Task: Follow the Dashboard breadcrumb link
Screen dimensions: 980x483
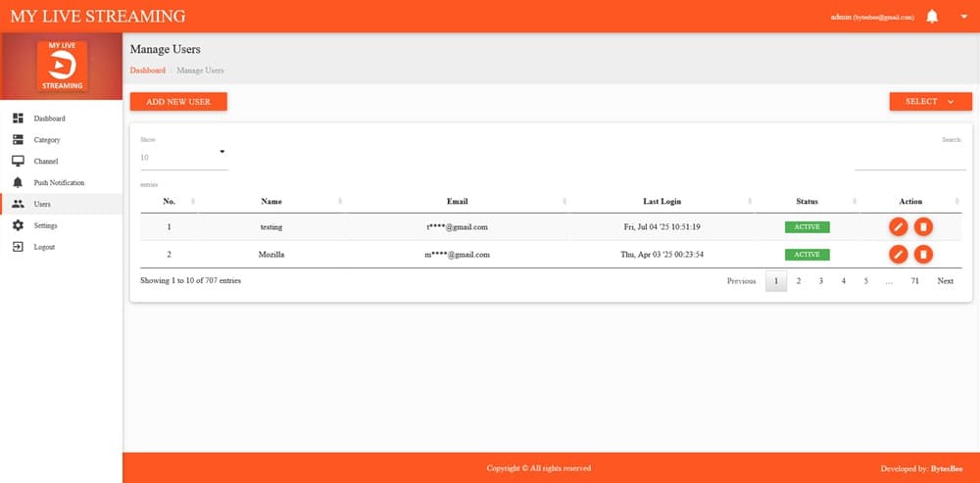Action: (147, 71)
